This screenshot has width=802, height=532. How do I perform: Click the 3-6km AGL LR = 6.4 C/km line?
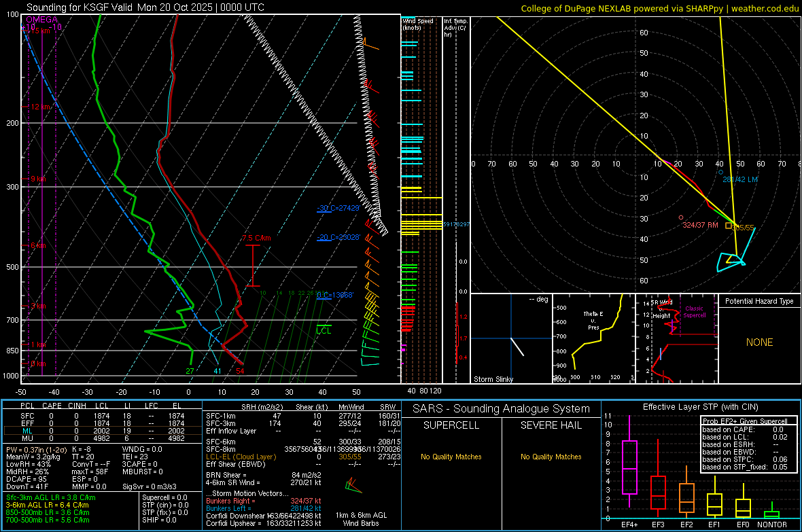click(x=47, y=505)
